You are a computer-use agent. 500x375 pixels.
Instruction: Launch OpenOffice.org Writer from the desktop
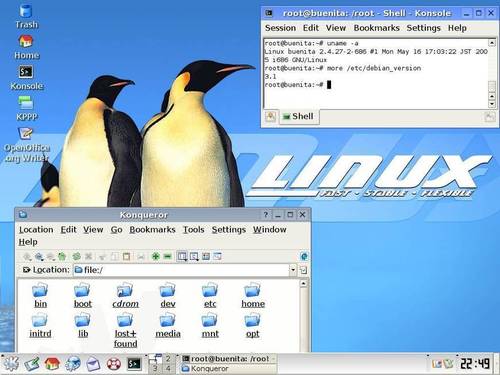(x=26, y=145)
